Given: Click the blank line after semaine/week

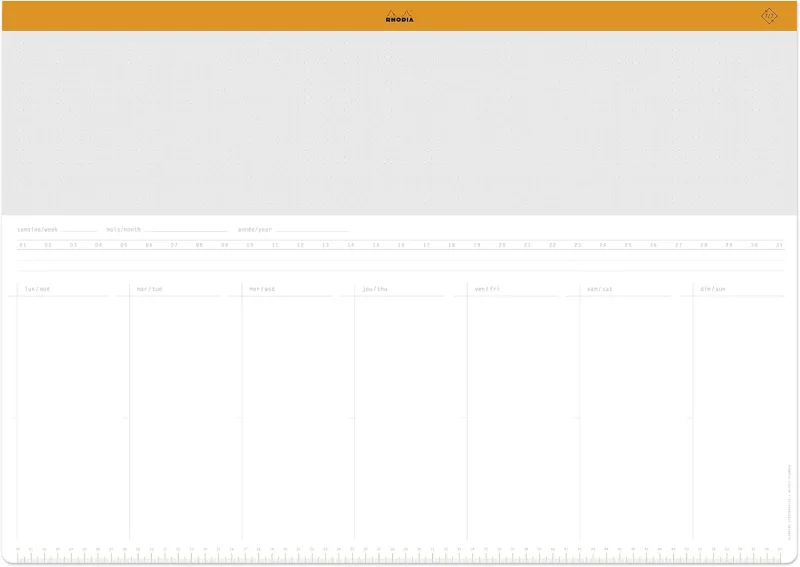Looking at the screenshot, I should click(x=79, y=231).
